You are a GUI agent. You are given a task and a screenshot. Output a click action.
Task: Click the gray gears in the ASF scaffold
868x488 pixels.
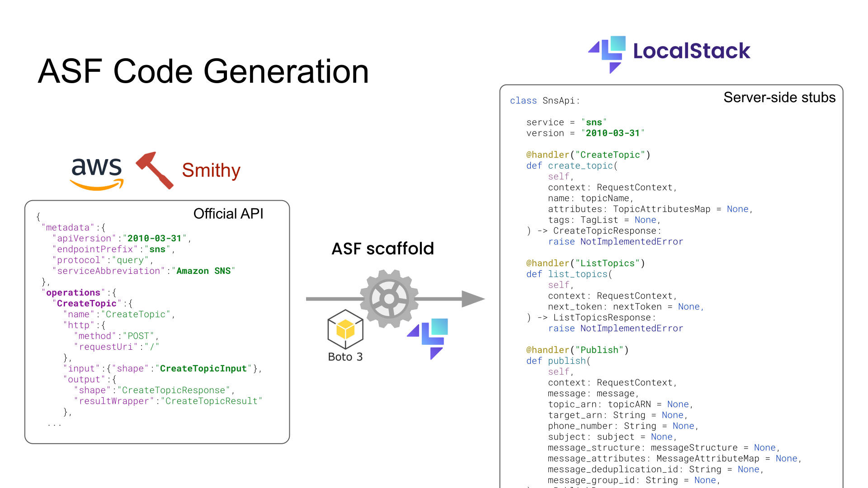(390, 298)
